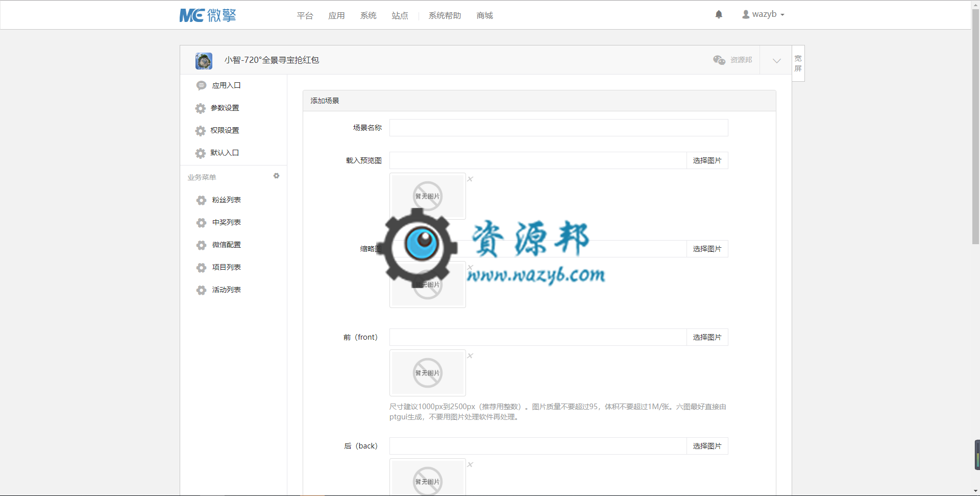The image size is (980, 496).
Task: Click 选择图片 for 前 (front)
Action: [707, 337]
